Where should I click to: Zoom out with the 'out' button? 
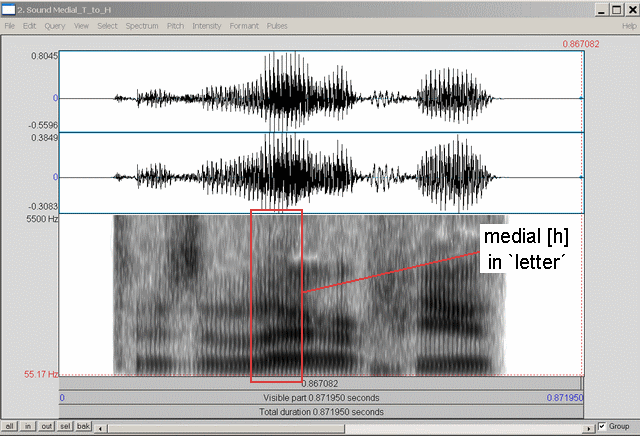point(47,427)
